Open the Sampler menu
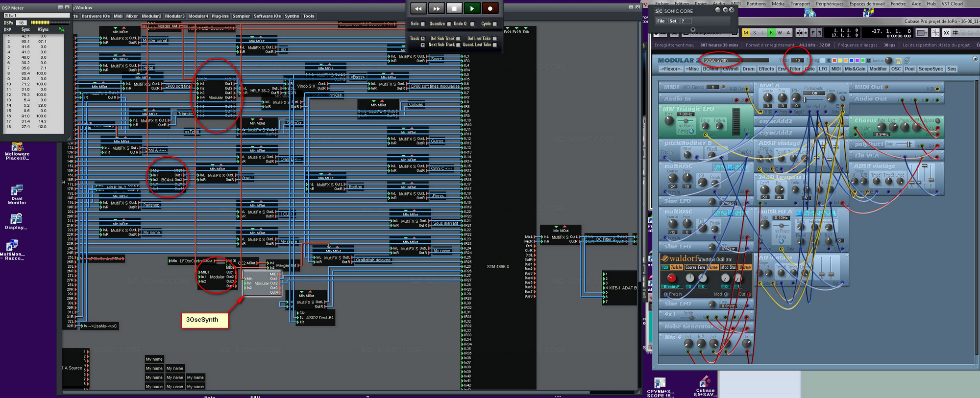The height and width of the screenshot is (398, 980). point(241,16)
